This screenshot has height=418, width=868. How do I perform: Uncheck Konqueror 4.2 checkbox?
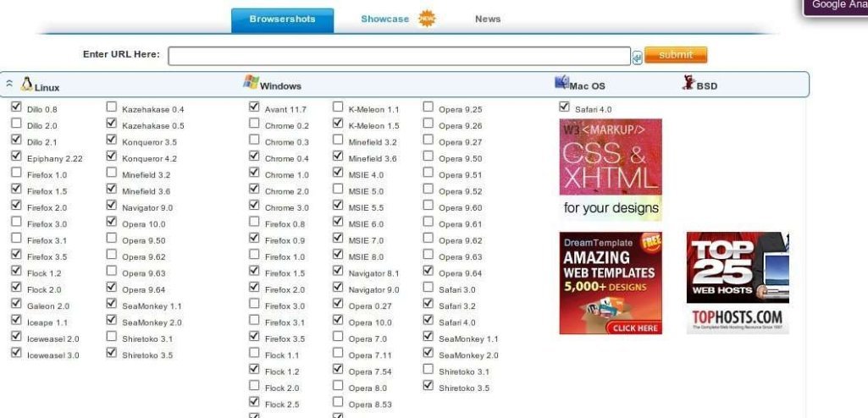112,156
